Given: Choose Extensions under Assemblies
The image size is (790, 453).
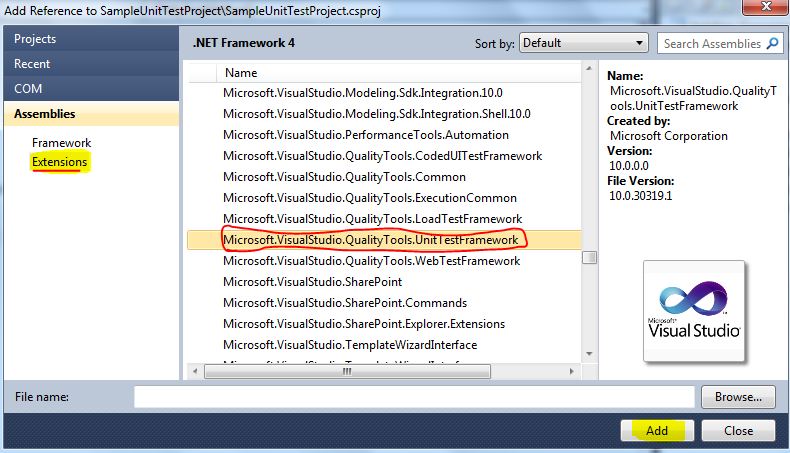Looking at the screenshot, I should [x=59, y=162].
